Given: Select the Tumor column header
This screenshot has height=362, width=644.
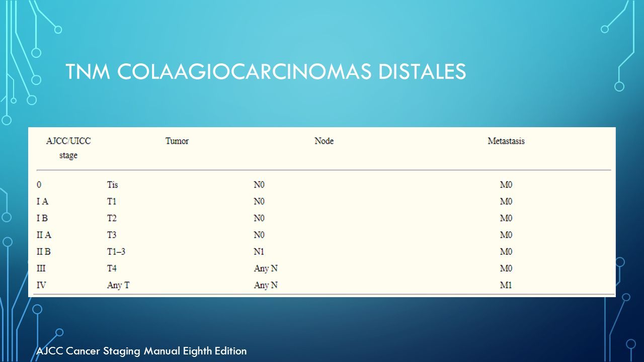Looking at the screenshot, I should [177, 141].
